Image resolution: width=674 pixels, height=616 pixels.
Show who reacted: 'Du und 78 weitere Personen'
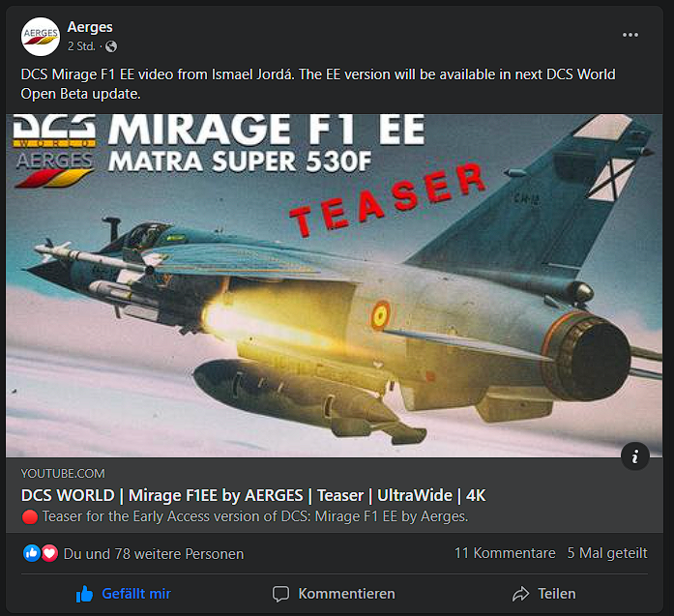(x=154, y=554)
